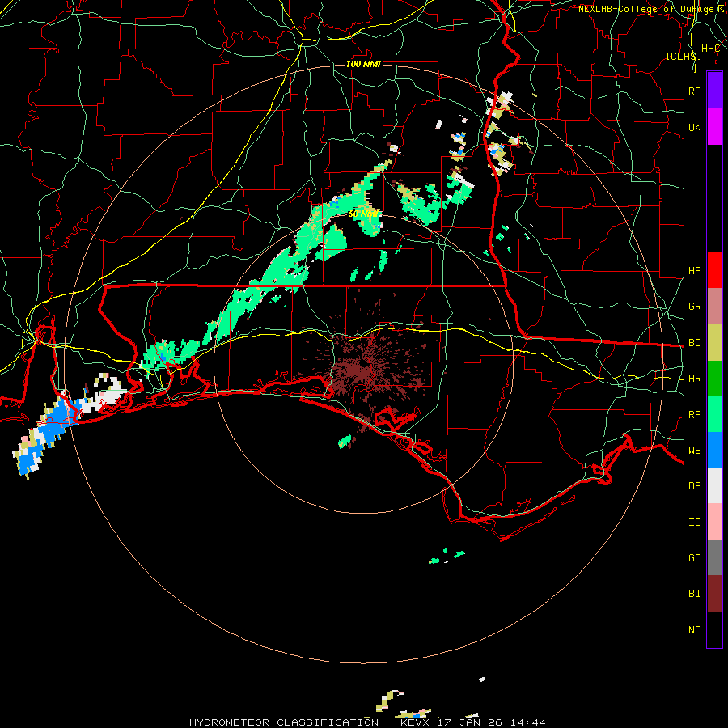Click the 50 NMI range ring label
Screen dimensions: 728x728
363,214
